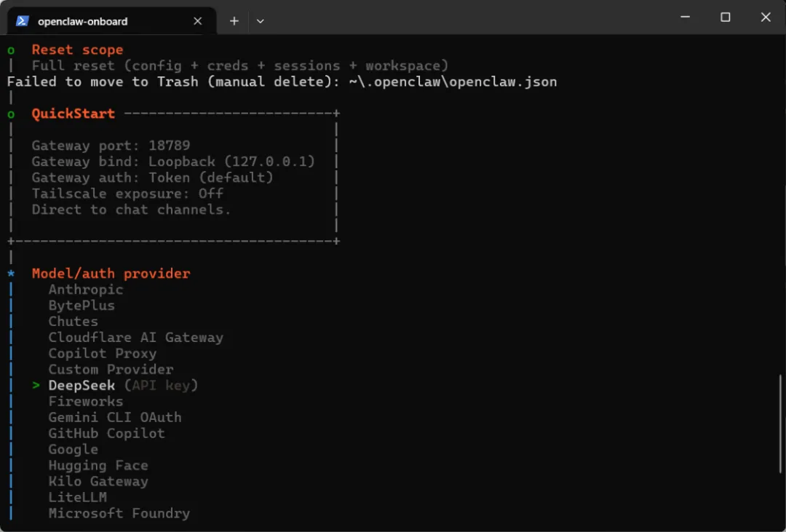Click the QuickStart heading
This screenshot has height=532, width=786.
(74, 114)
